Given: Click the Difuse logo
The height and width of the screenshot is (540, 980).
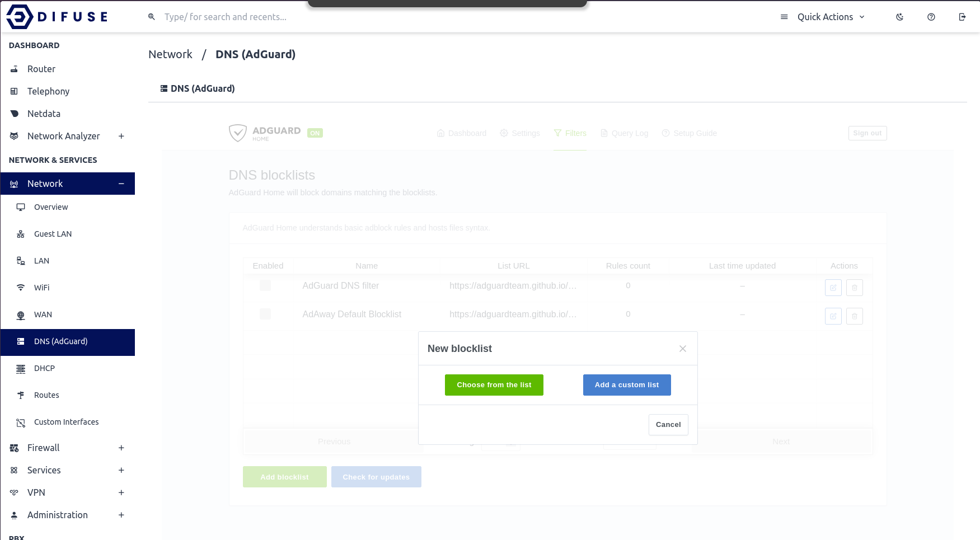Looking at the screenshot, I should 57,17.
